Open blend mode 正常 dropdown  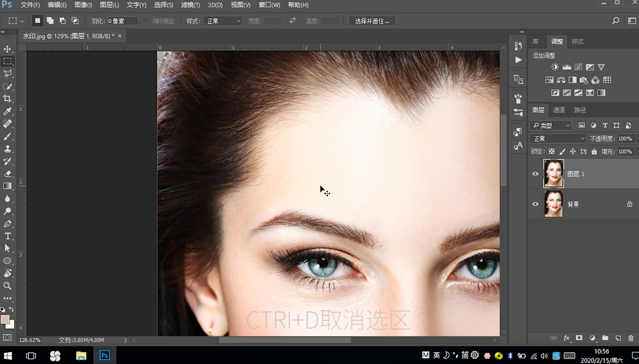pos(558,139)
